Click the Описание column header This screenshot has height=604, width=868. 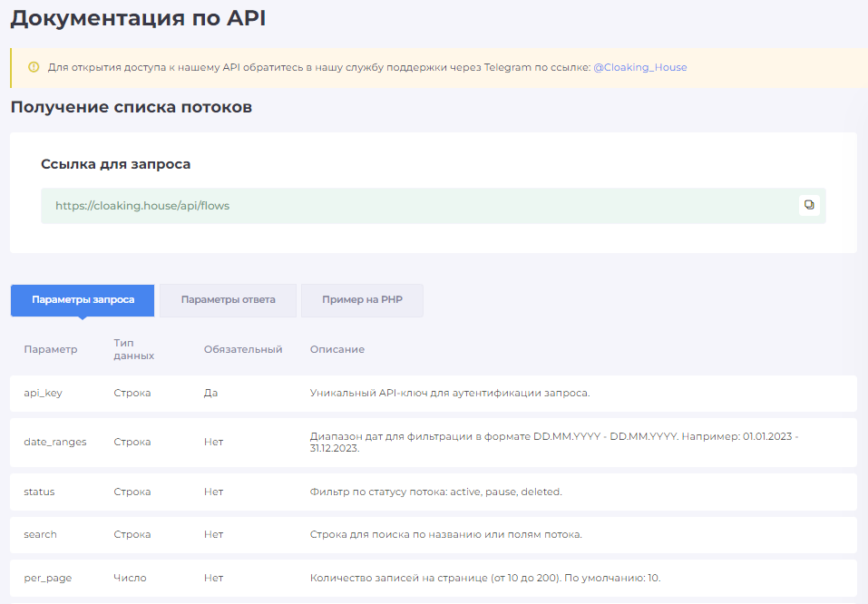[337, 349]
